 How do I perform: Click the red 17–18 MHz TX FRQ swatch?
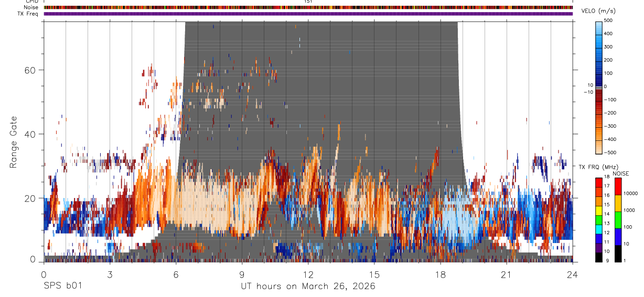[598, 181]
